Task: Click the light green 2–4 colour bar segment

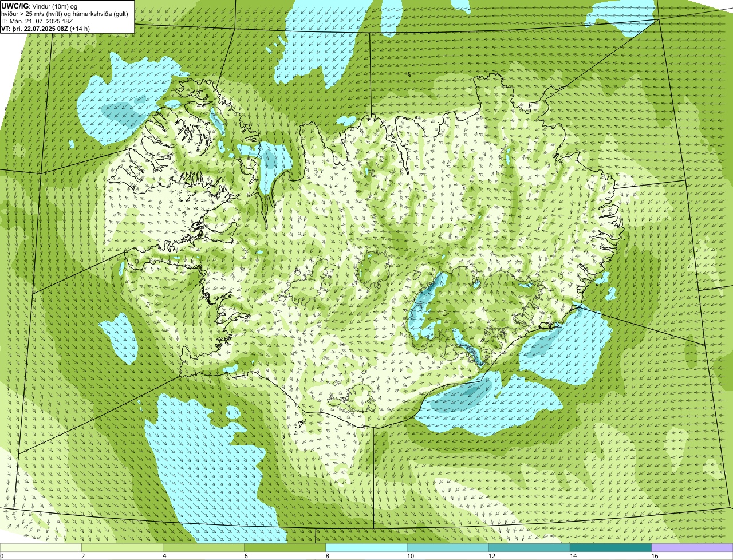Action: [x=122, y=548]
